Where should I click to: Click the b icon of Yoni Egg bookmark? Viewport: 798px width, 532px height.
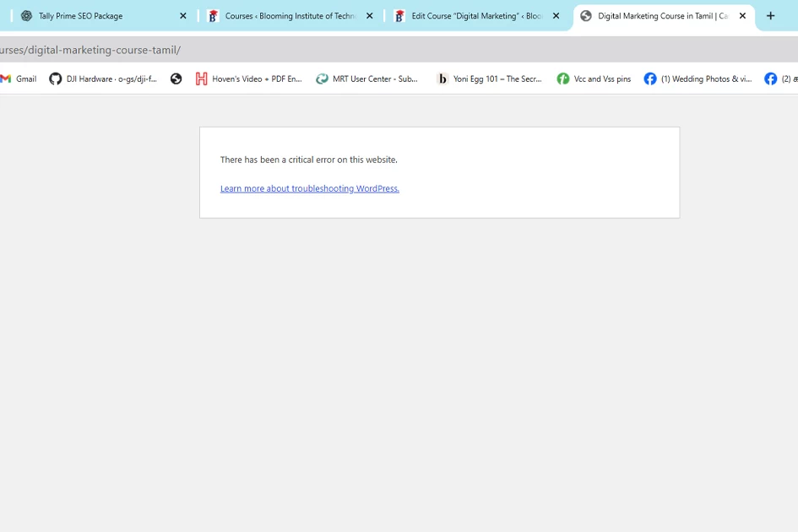[442, 79]
